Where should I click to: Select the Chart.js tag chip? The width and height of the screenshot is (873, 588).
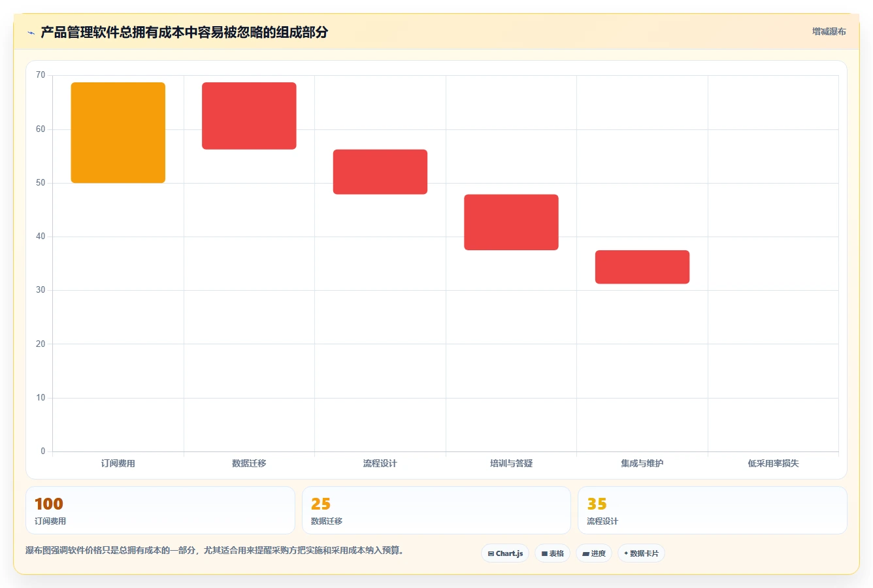[x=505, y=553]
